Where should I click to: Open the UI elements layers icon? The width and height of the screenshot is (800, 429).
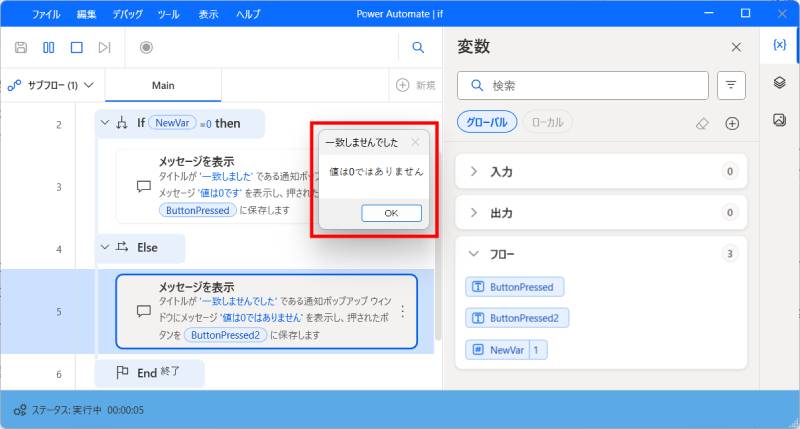(780, 83)
